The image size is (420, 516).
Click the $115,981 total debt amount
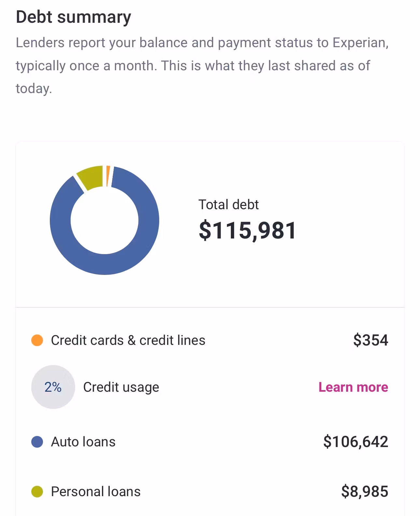pos(247,230)
